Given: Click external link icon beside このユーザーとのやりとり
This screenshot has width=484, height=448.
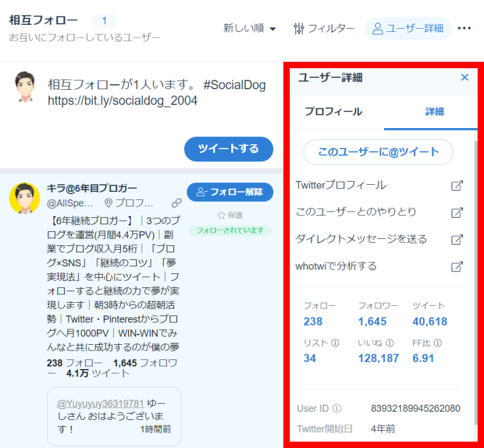Looking at the screenshot, I should pos(457,212).
